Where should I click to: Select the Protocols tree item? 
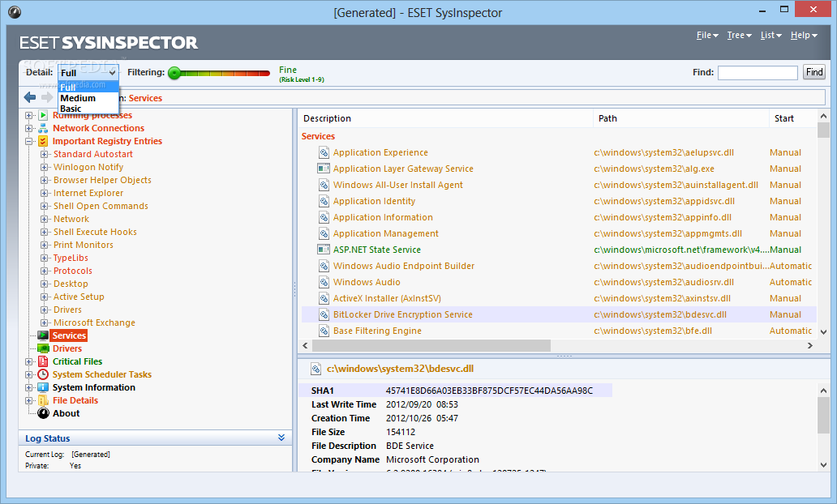click(x=73, y=271)
